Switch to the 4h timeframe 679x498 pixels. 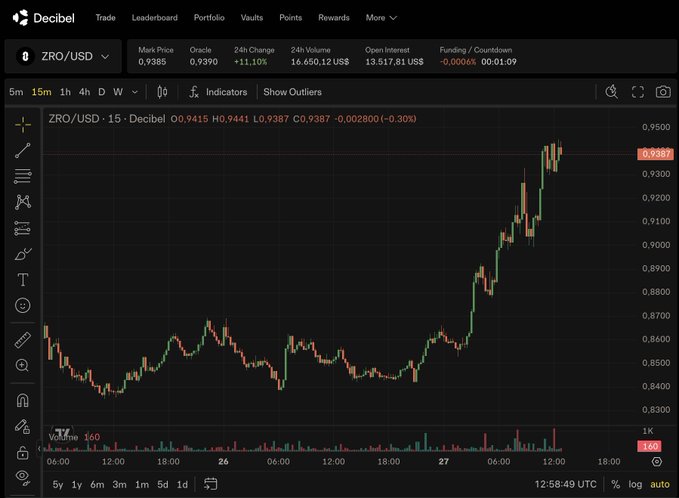point(84,92)
